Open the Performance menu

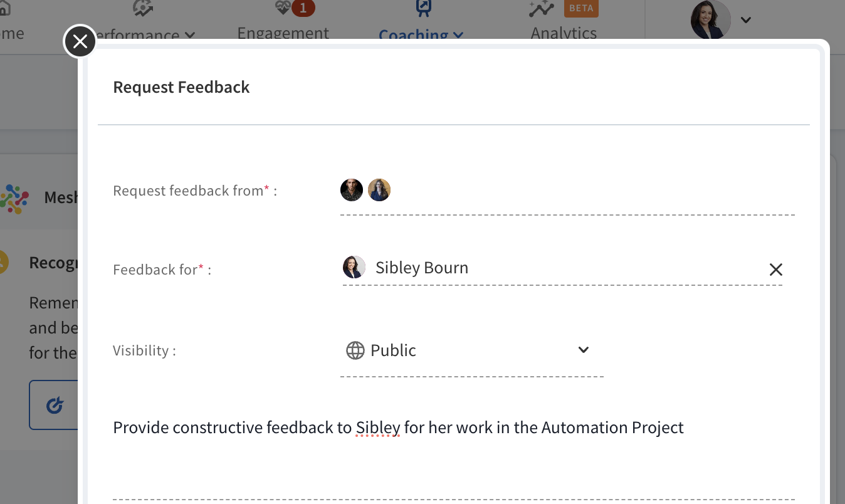pyautogui.click(x=145, y=35)
